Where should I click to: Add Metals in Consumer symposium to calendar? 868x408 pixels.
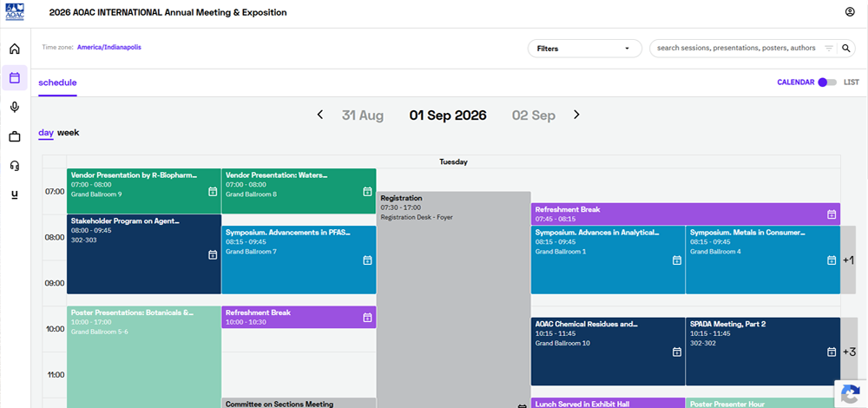coord(831,260)
